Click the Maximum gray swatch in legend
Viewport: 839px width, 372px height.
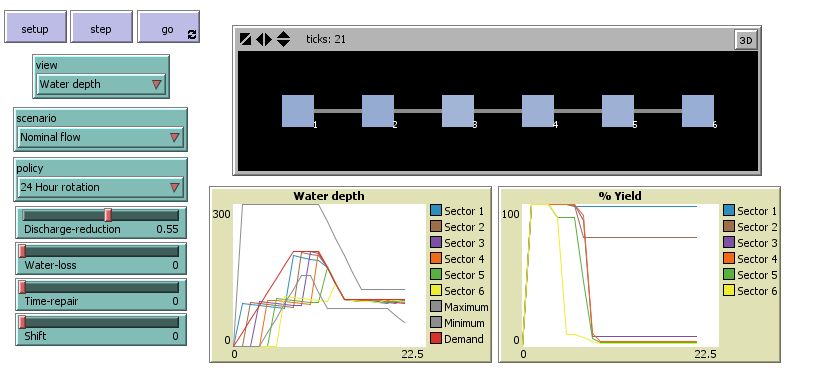click(x=436, y=307)
